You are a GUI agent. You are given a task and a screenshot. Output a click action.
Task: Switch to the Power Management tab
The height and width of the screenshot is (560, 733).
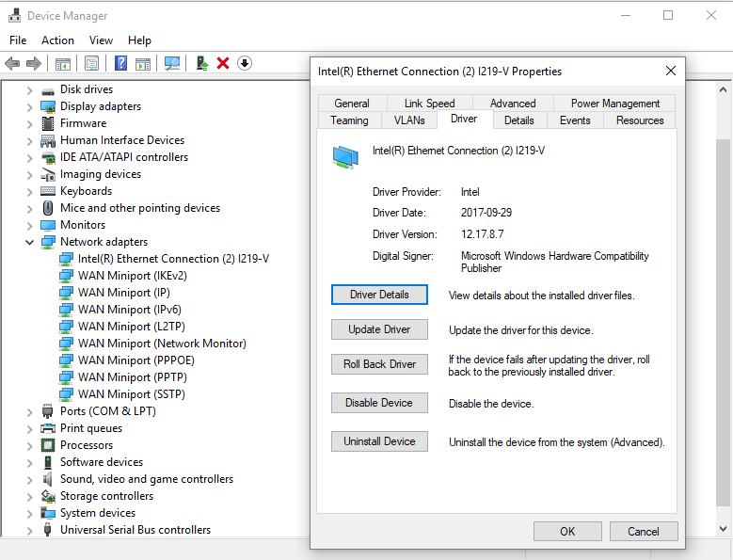point(615,104)
